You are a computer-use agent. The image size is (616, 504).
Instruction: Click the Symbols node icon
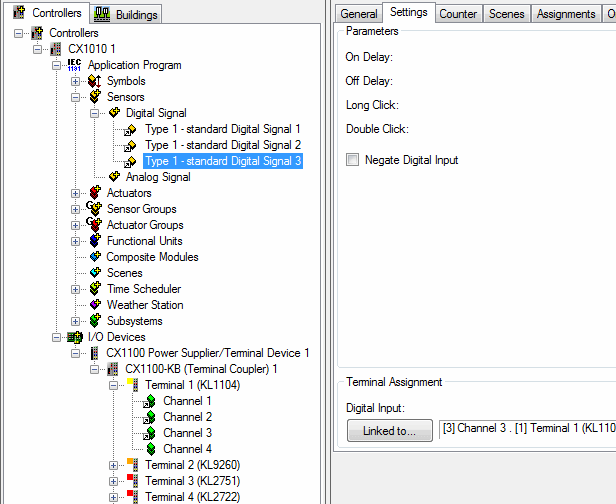coord(95,81)
